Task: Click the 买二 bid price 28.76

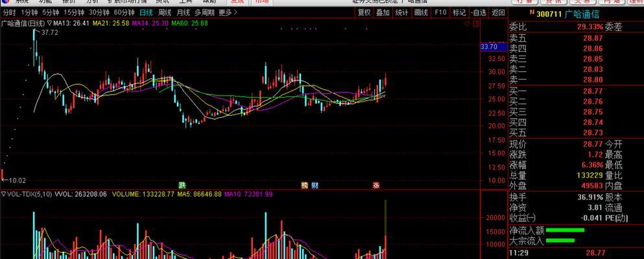Action: point(593,102)
